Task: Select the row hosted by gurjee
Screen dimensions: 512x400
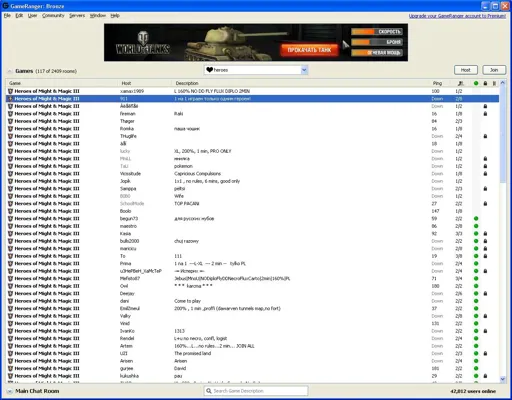Action: (x=252, y=368)
